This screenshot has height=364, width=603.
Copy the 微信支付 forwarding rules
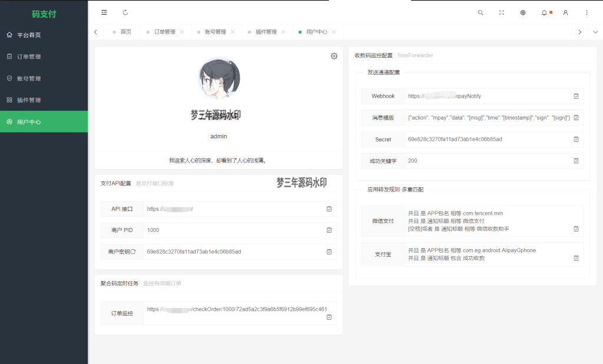[x=576, y=229]
